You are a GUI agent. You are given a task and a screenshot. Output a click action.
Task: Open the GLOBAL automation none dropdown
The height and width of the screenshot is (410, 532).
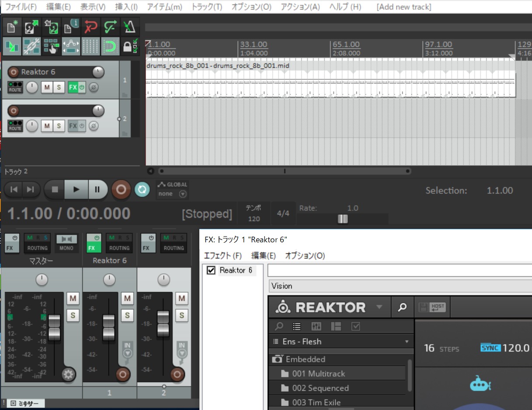tap(173, 194)
